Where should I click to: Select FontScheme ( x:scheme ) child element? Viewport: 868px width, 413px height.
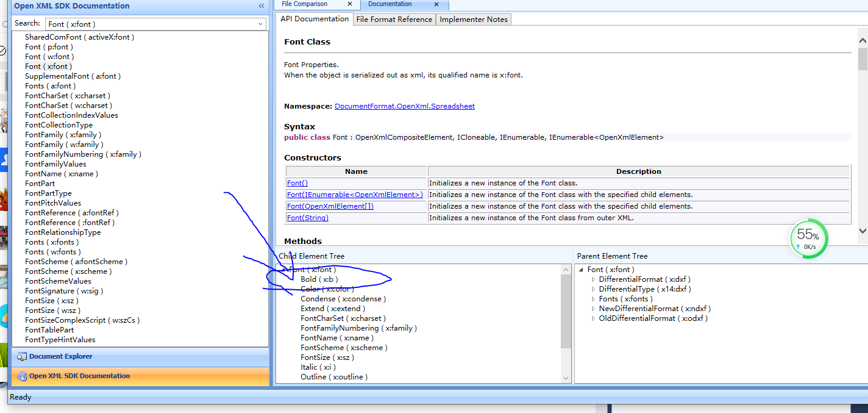pos(344,348)
